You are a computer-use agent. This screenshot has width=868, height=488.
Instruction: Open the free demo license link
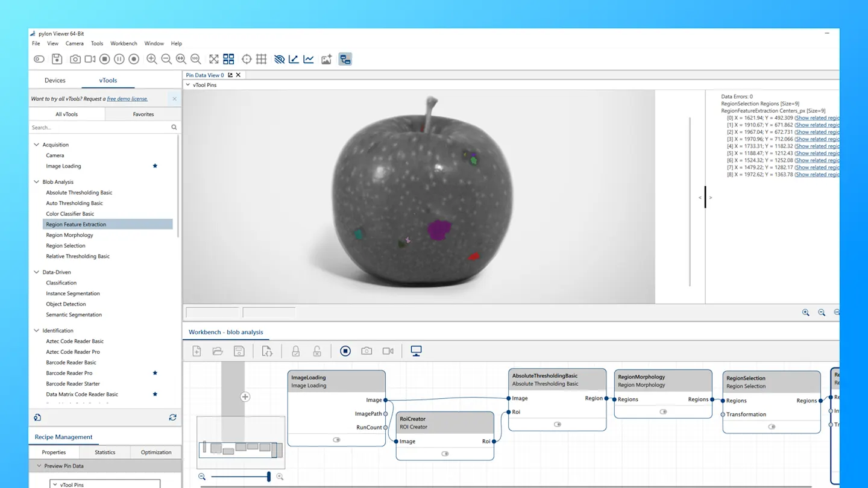[x=127, y=99]
